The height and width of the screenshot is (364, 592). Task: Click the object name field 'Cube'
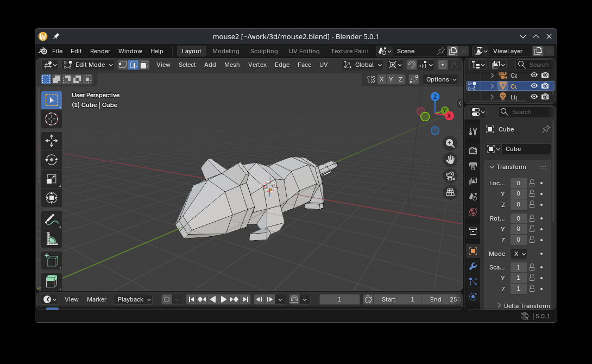(x=526, y=149)
